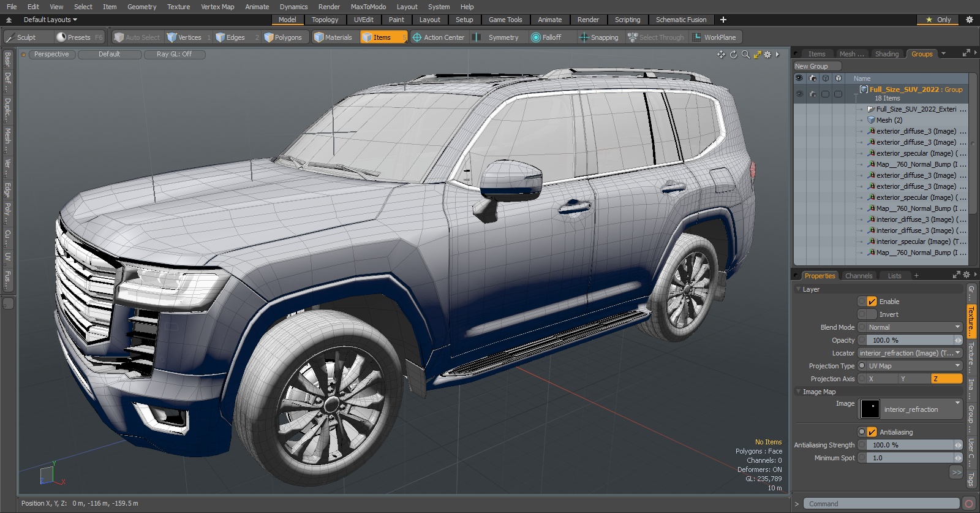
Task: Open the Presets browser
Action: (x=79, y=37)
